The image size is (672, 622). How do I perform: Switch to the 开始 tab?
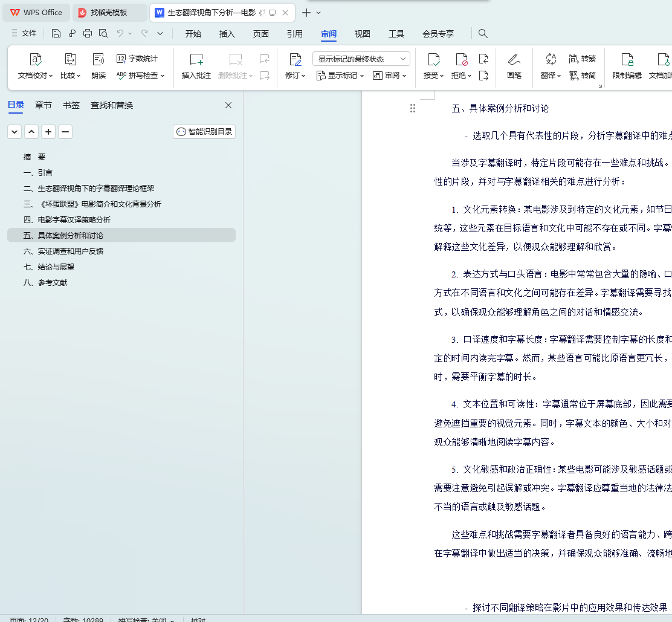193,34
